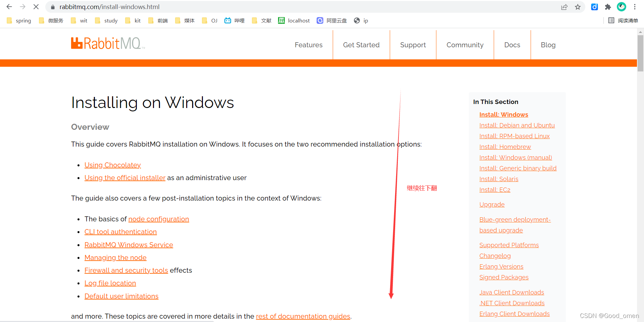Open the study bookmark folder

[106, 20]
